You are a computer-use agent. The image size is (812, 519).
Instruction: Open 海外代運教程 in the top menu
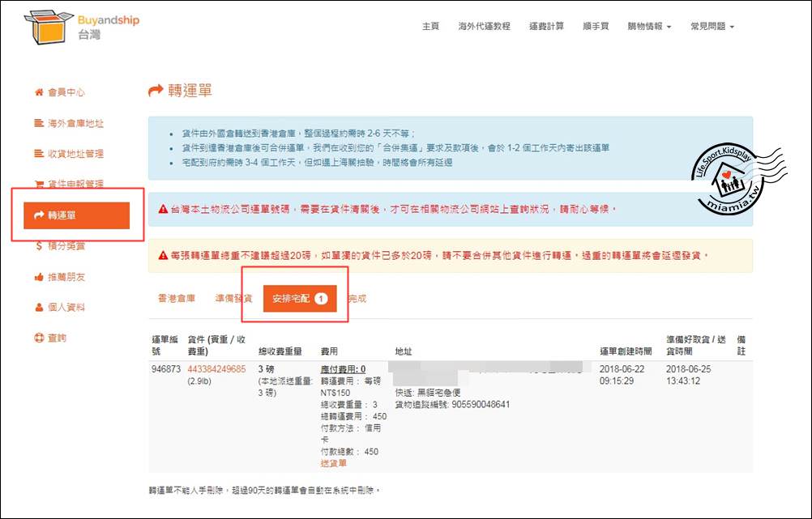coord(484,27)
